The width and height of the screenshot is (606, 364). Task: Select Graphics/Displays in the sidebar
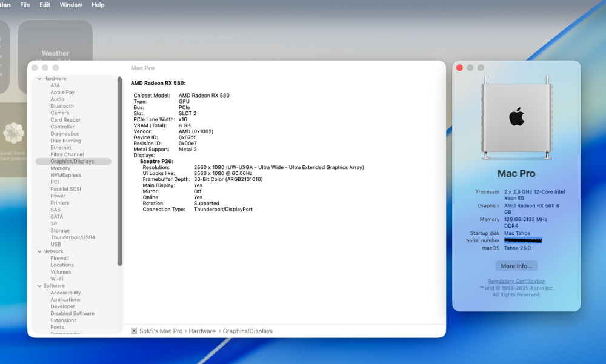click(73, 162)
